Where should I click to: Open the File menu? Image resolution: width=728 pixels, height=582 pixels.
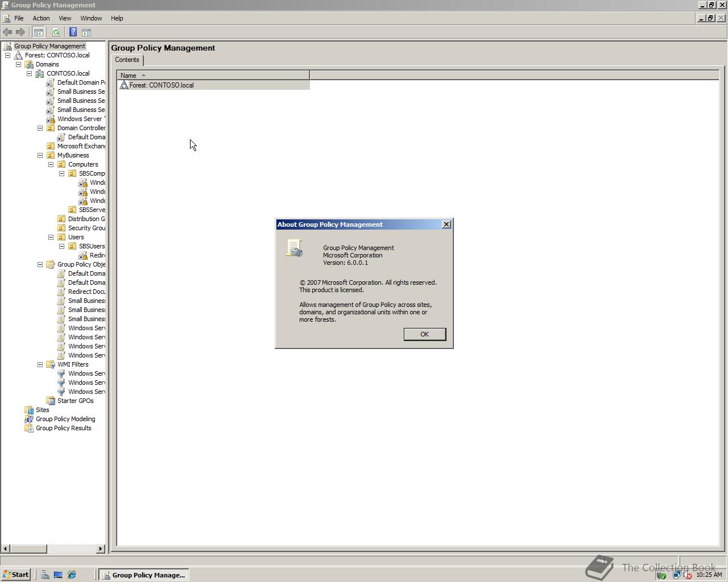pyautogui.click(x=19, y=18)
